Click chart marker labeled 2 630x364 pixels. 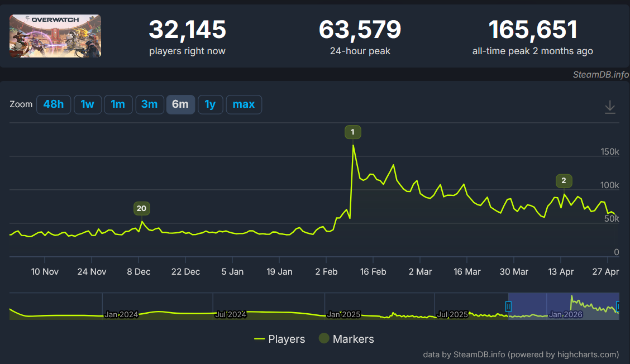click(564, 180)
